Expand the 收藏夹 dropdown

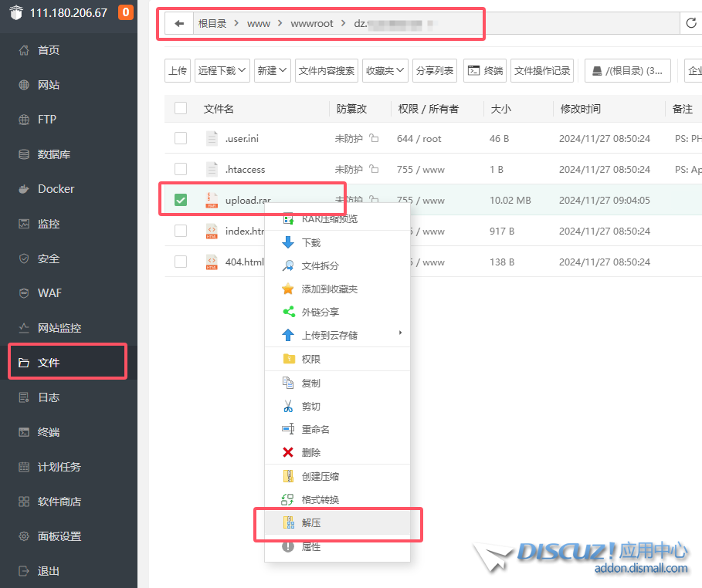(x=385, y=70)
